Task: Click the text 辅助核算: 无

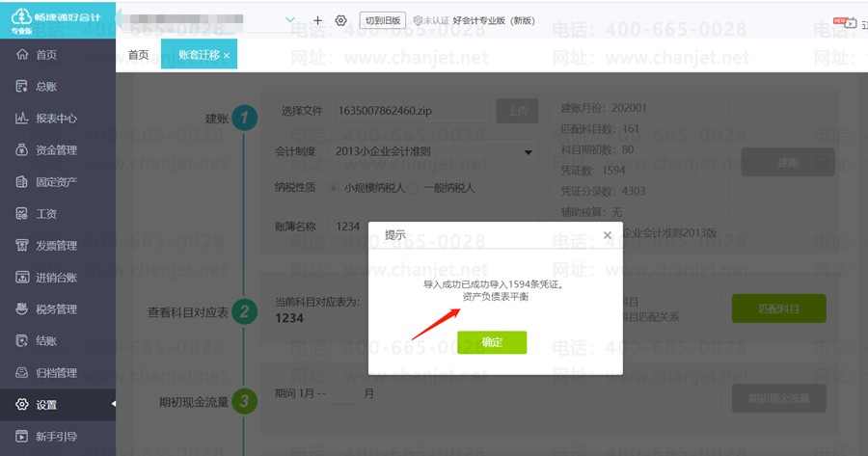Action: [x=591, y=212]
